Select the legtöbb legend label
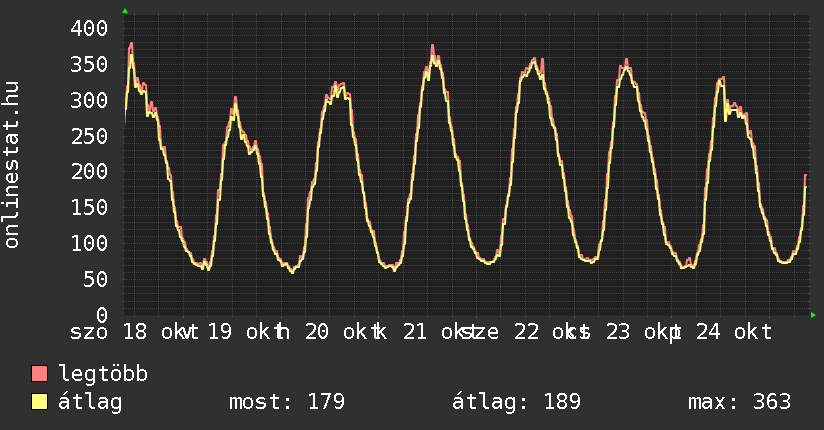824x430 pixels. tap(103, 374)
